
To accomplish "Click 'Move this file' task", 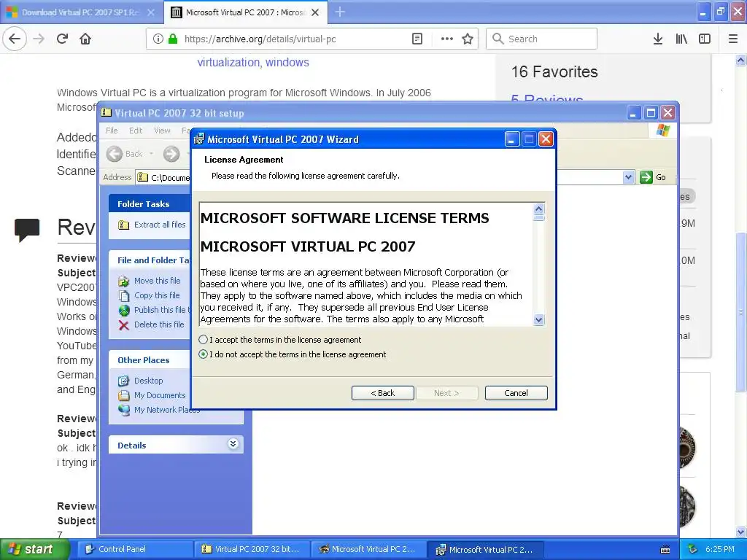I will [158, 281].
